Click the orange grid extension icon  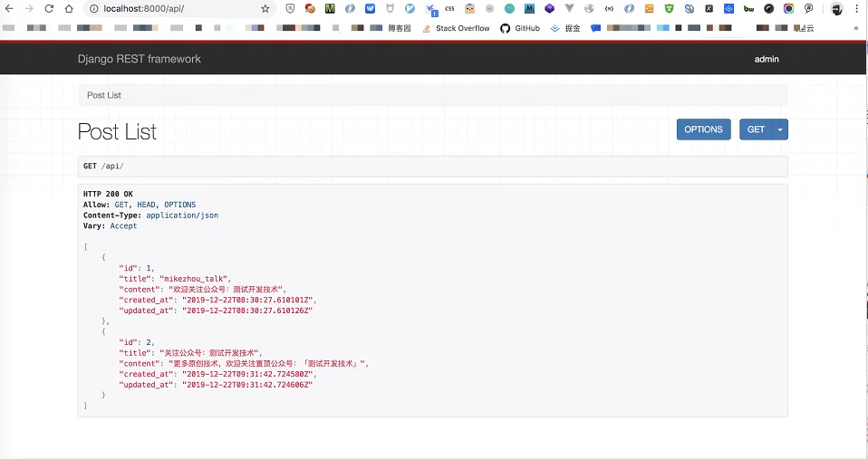pos(649,8)
